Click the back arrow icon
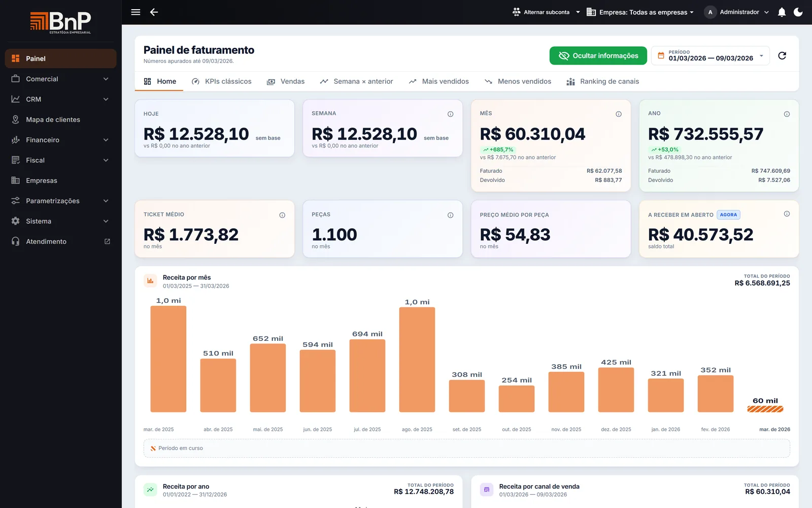812x508 pixels. (x=154, y=12)
